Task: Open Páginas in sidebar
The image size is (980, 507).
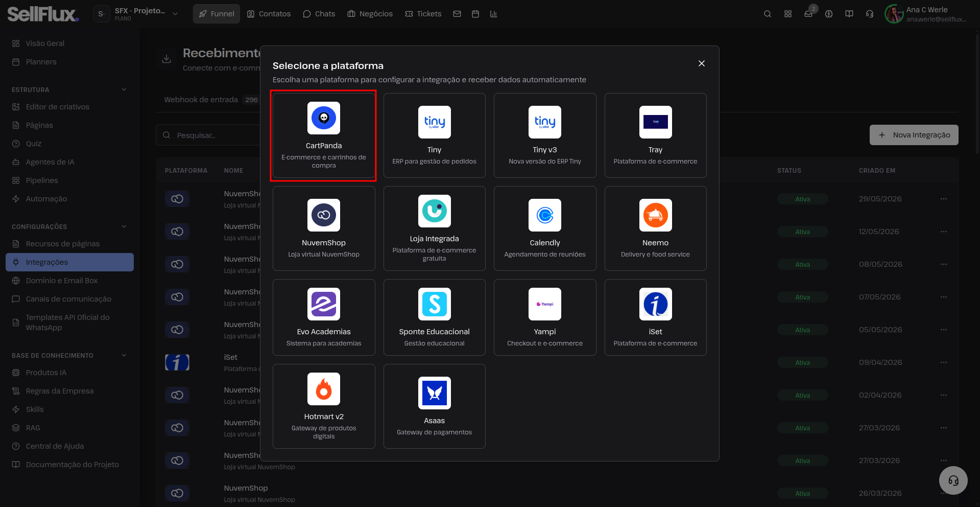Action: click(69, 125)
